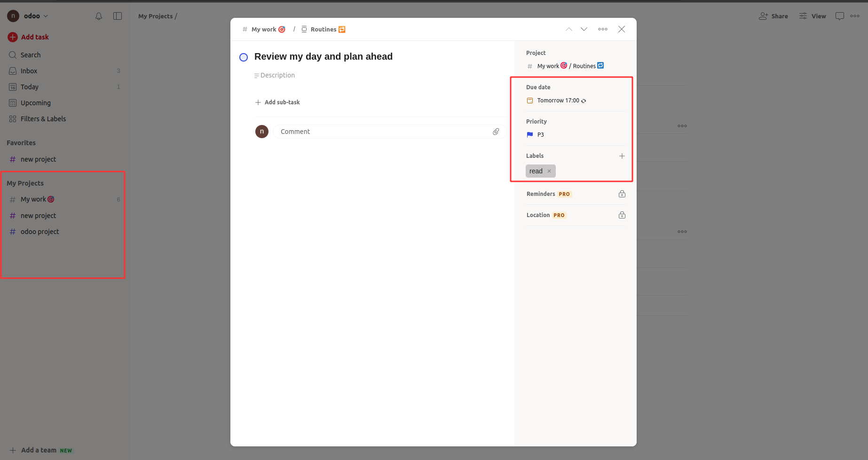
Task: Open the task more actions menu
Action: 602,29
